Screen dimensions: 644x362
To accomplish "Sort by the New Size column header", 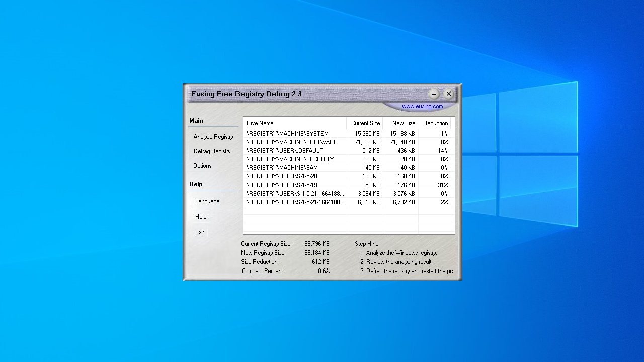I will tap(400, 123).
